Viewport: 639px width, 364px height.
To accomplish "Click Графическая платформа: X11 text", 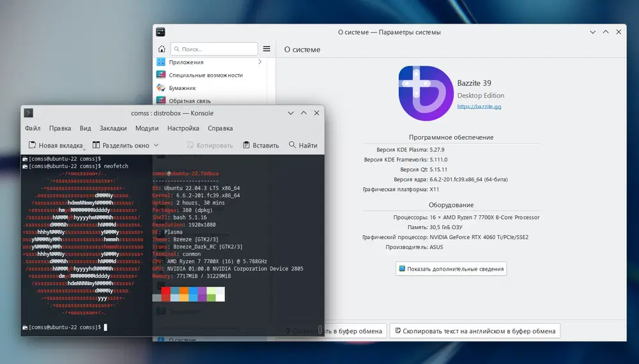I will (x=401, y=189).
